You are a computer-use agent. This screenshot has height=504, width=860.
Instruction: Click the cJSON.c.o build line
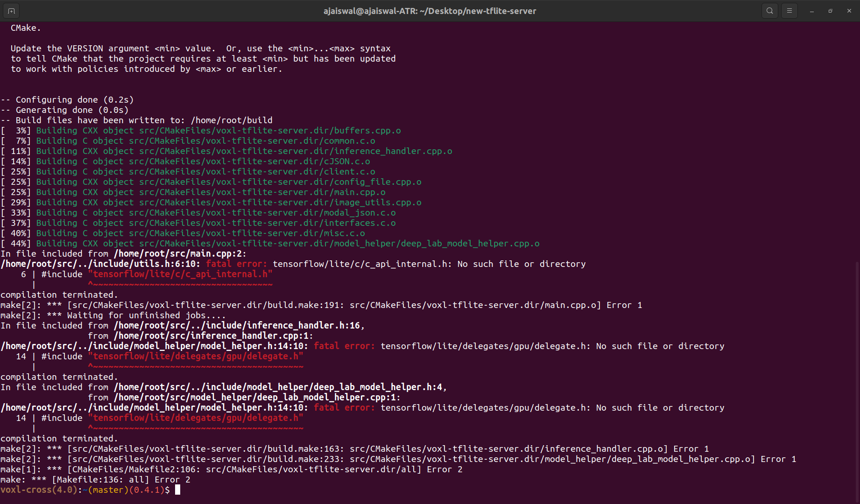click(185, 161)
